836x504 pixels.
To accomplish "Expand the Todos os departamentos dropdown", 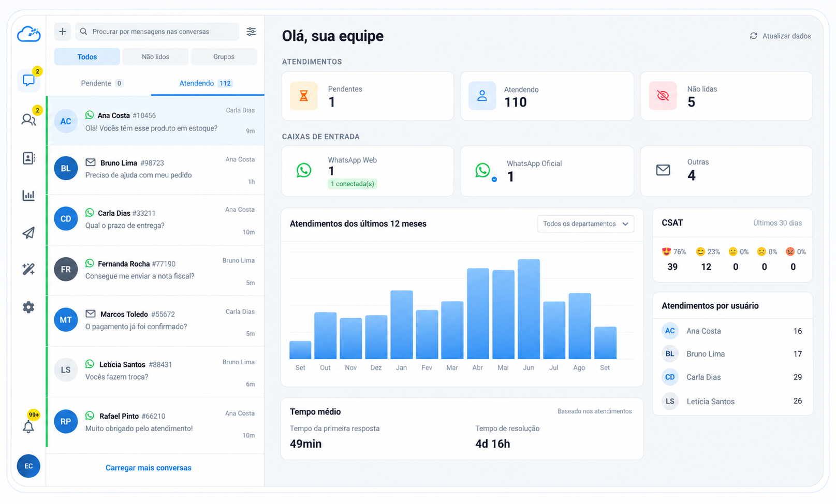I will [585, 224].
